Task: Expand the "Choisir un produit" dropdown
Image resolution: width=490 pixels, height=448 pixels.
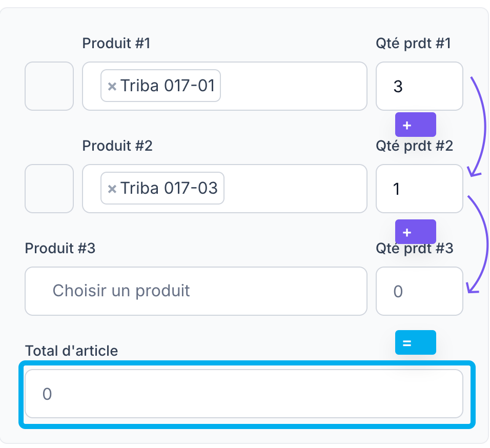Action: click(x=196, y=291)
